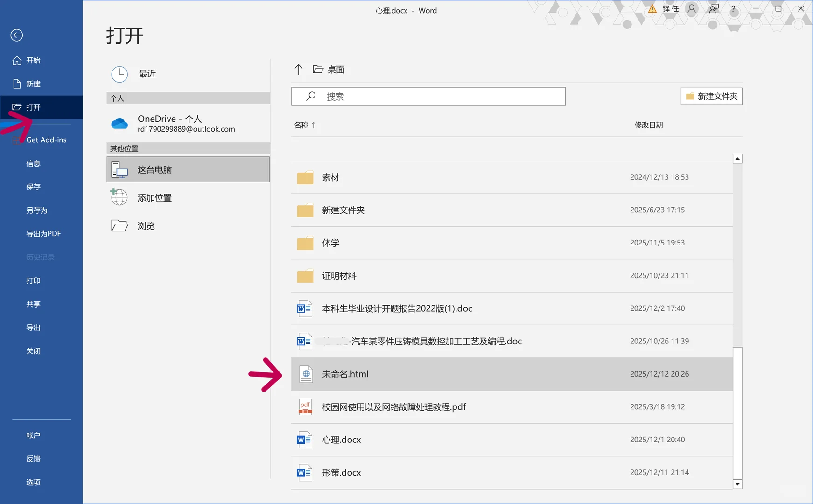Select 这台电脑 computer icon
The image size is (813, 504).
click(x=119, y=169)
